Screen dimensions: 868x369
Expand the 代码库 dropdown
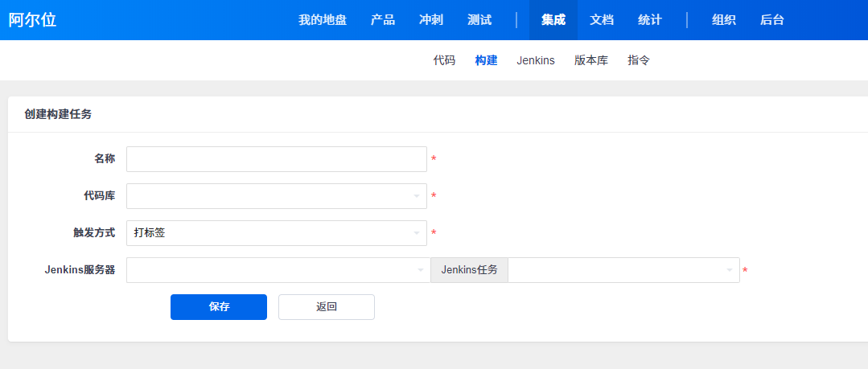pyautogui.click(x=277, y=196)
